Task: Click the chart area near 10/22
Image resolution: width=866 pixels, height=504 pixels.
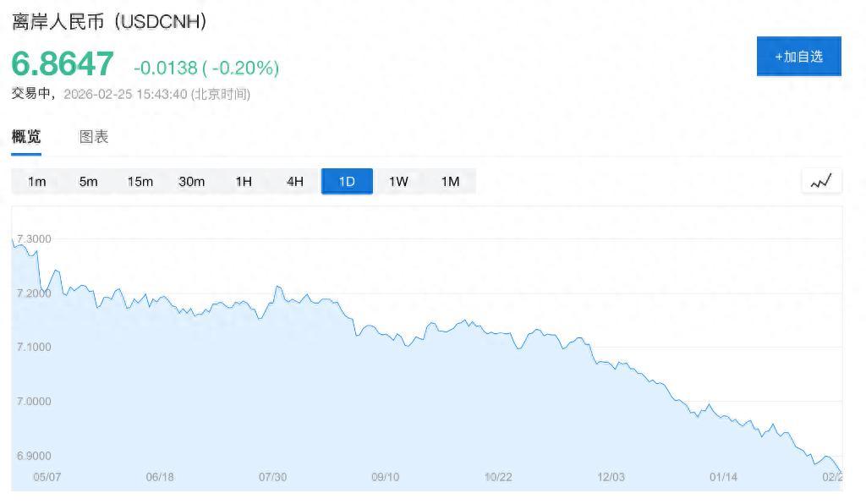Action: click(500, 355)
